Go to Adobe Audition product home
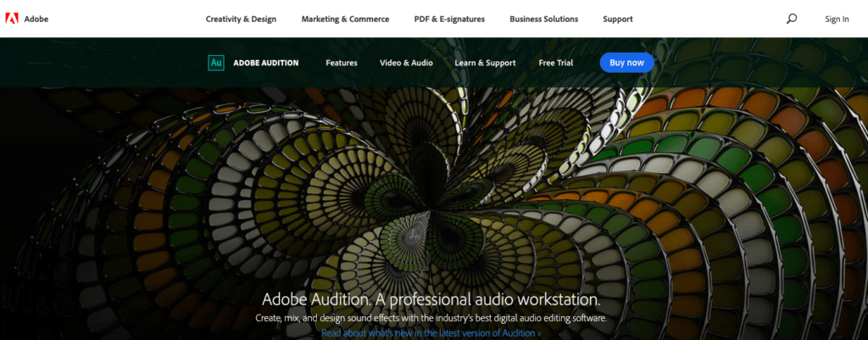 (x=265, y=63)
